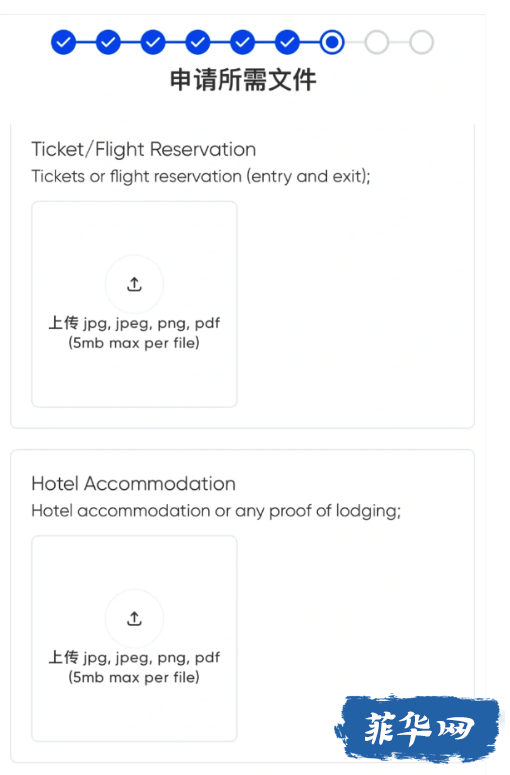The image size is (510, 775).
Task: Click upload arrow icon for Ticket/Flight Reservation
Action: point(134,284)
